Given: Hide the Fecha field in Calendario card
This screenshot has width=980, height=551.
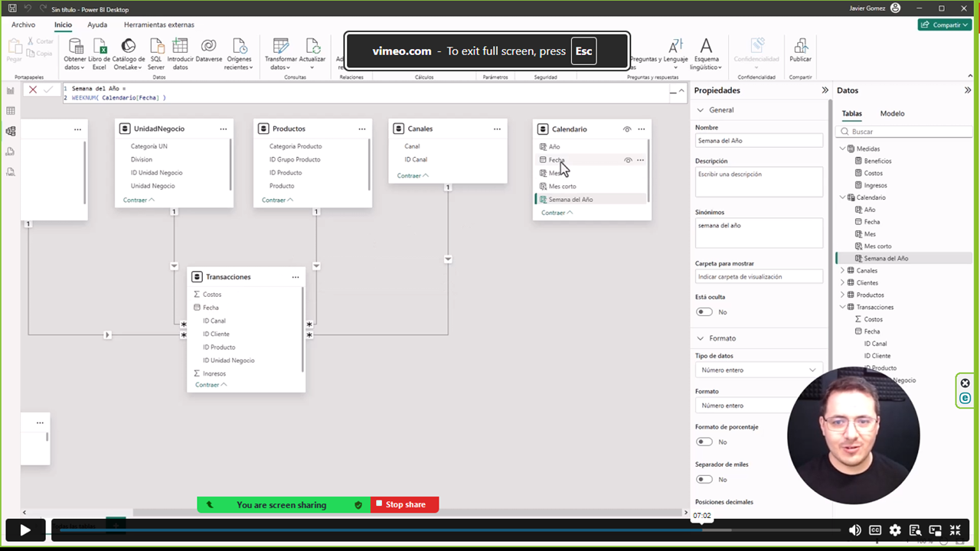Looking at the screenshot, I should tap(628, 160).
